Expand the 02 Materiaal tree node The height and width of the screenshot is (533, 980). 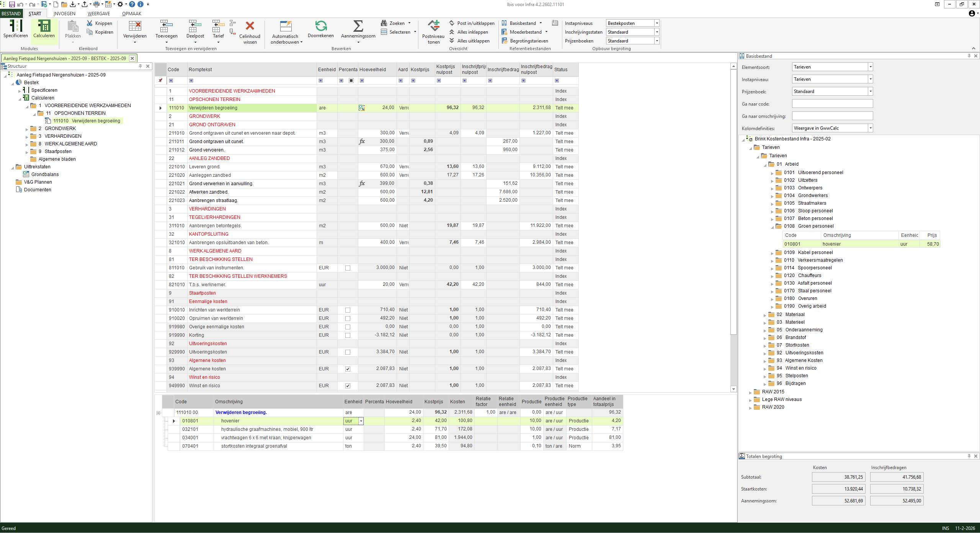(x=765, y=314)
